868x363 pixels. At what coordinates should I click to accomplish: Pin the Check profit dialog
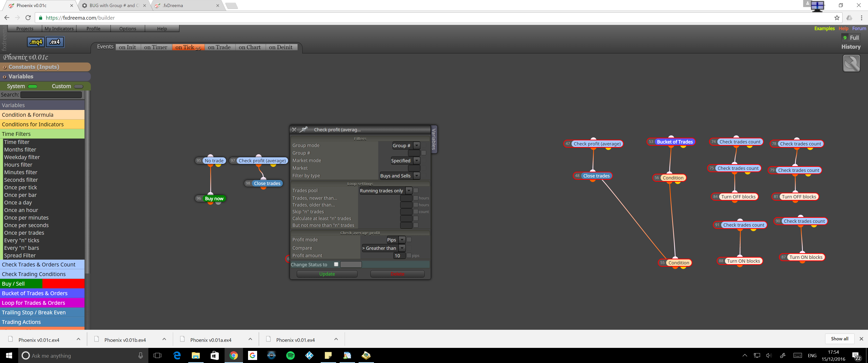coord(304,129)
